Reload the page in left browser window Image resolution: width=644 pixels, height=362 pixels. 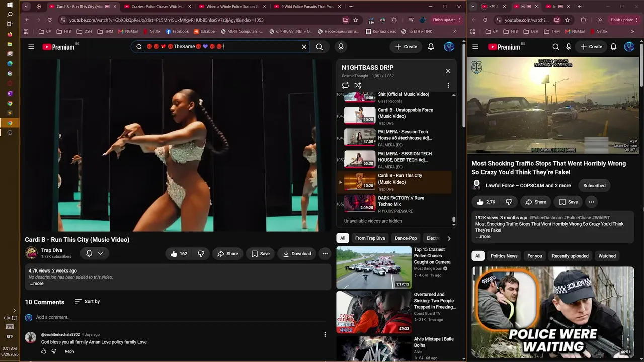click(49, 20)
